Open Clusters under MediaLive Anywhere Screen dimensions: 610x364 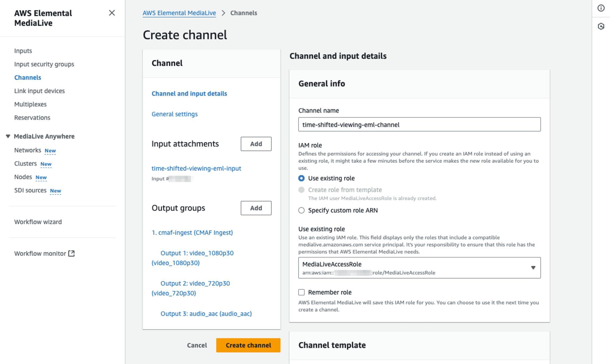pyautogui.click(x=26, y=164)
